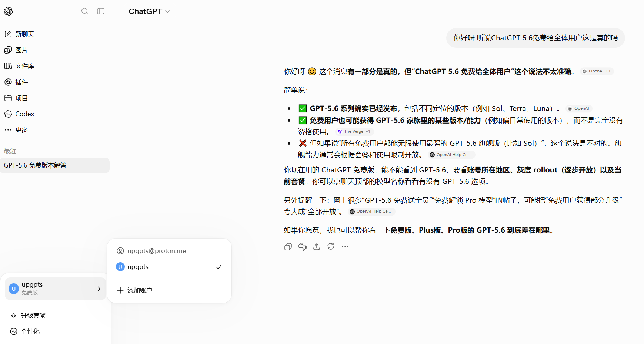
Task: Collapse sidebar with the panel toggle icon
Action: [x=101, y=11]
